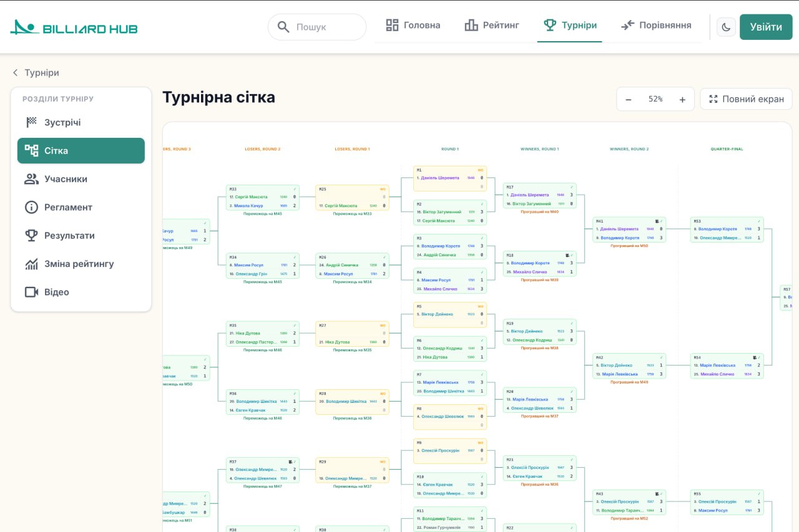Open Відео camera icon
The height and width of the screenshot is (532, 799).
click(x=31, y=292)
